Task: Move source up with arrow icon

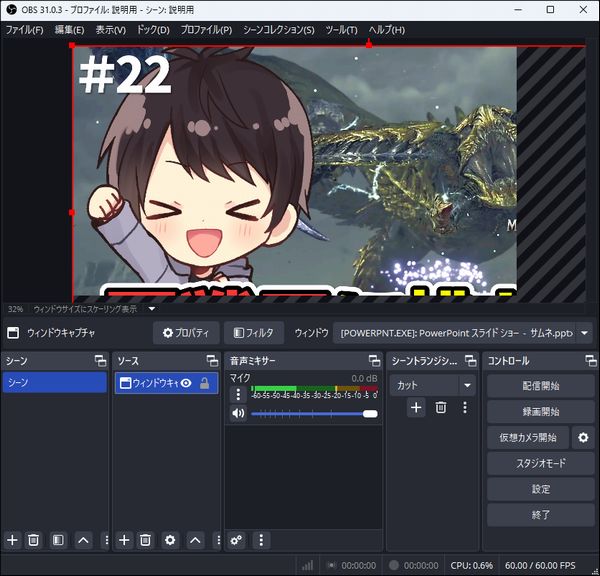Action: pyautogui.click(x=195, y=540)
